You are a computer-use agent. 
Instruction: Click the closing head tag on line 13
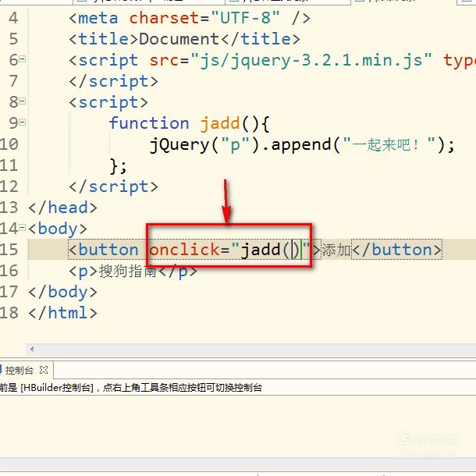coord(63,208)
